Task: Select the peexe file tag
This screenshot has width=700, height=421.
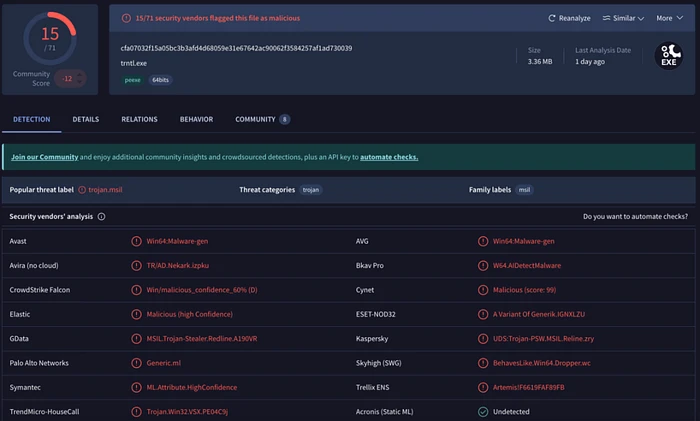Action: point(131,79)
